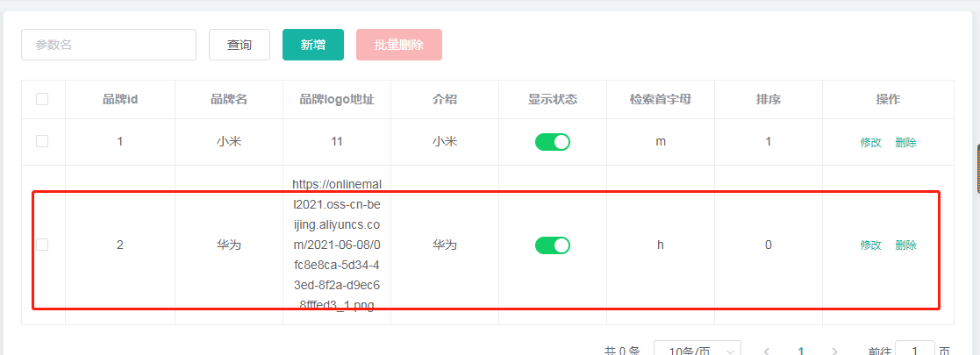Open the 10条/页 page size dropdown
This screenshot has height=355, width=980.
(x=697, y=351)
